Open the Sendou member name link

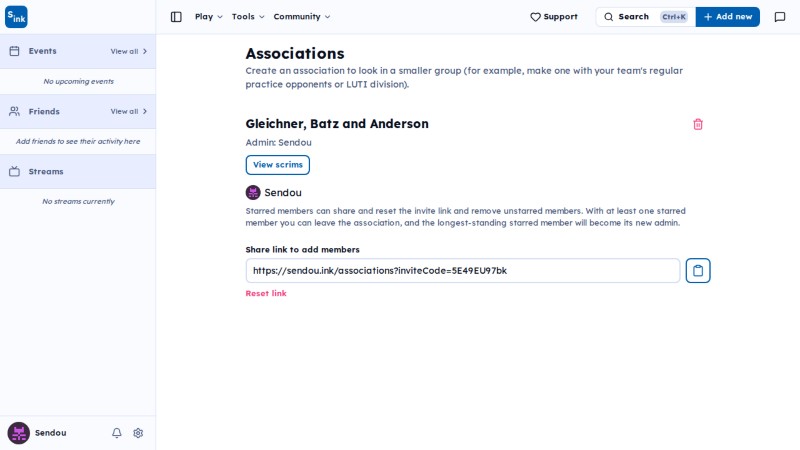tap(283, 192)
